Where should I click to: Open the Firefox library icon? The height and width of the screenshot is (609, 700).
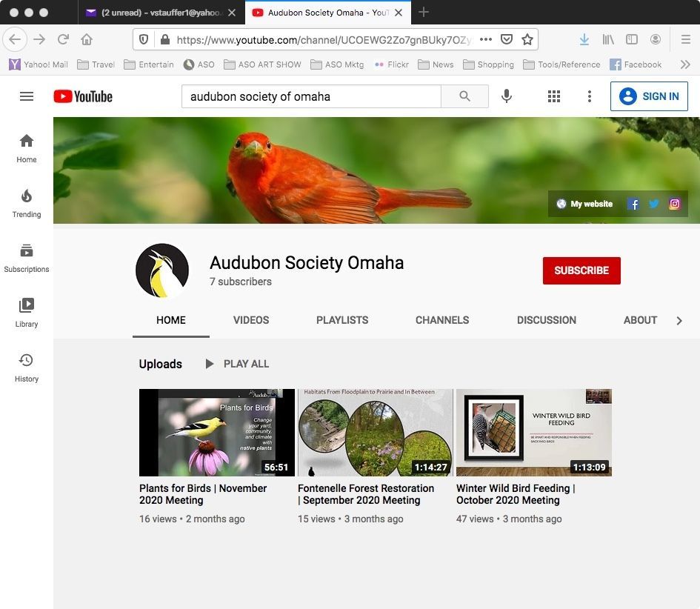(x=608, y=39)
